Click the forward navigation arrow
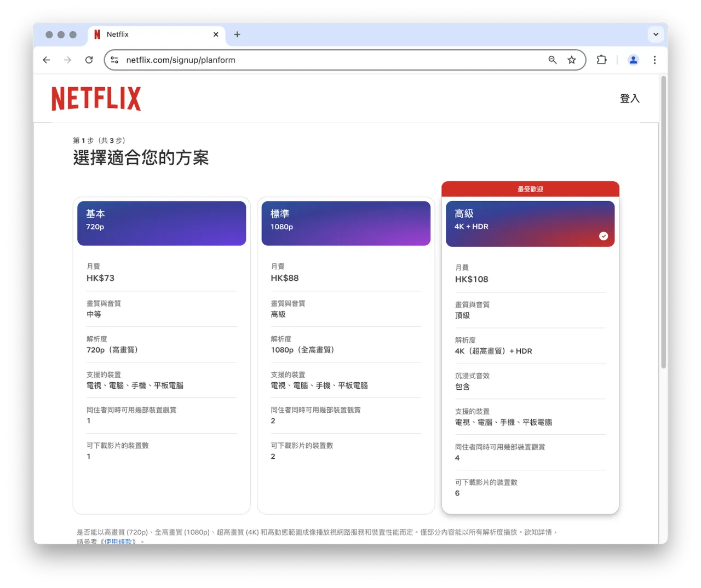Viewport: 701px width, 588px height. (x=67, y=60)
